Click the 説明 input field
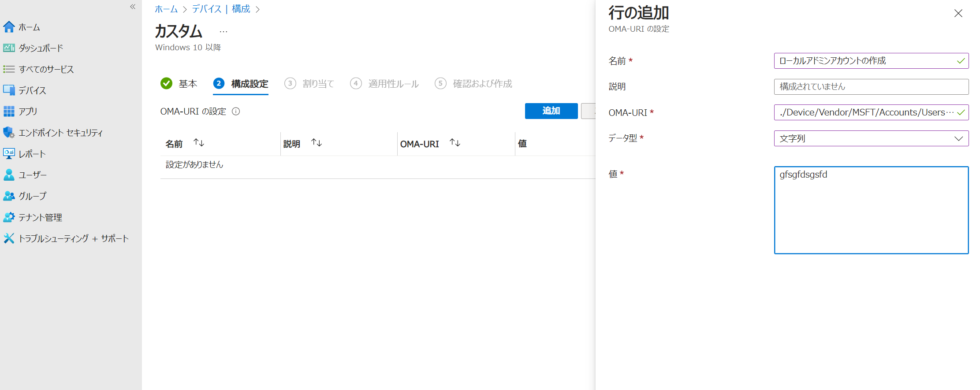This screenshot has height=390, width=980. (871, 87)
